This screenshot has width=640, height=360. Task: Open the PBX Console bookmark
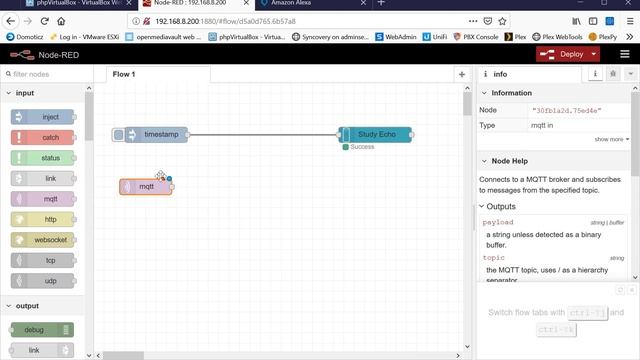click(x=476, y=37)
